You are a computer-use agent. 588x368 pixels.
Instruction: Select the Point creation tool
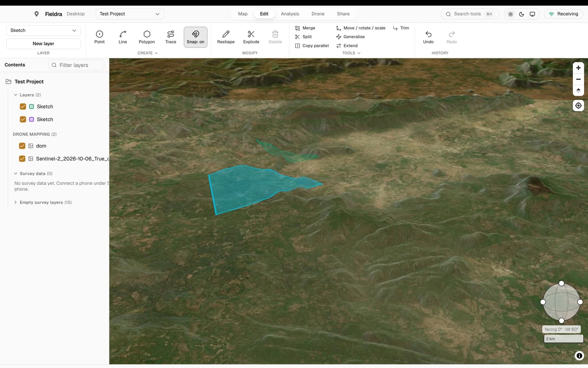tap(99, 37)
